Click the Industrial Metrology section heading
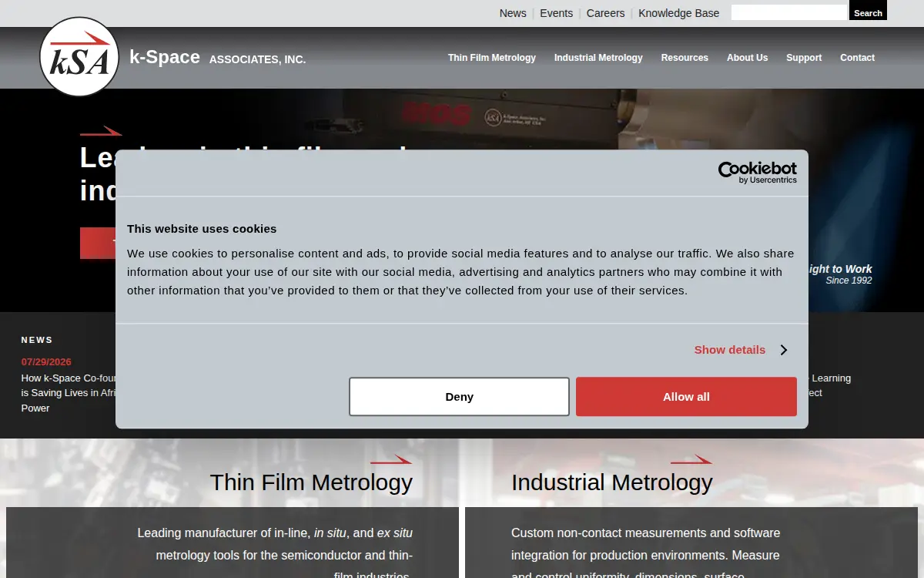The height and width of the screenshot is (578, 924). [x=612, y=482]
